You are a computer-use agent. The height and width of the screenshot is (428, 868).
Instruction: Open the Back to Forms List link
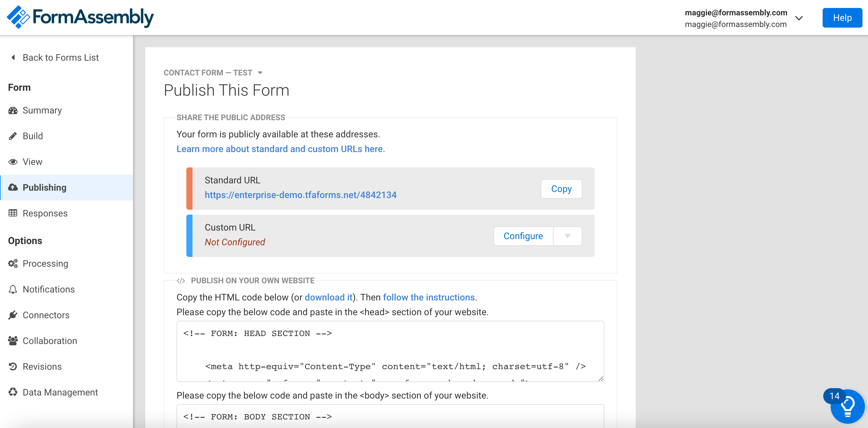coord(56,57)
